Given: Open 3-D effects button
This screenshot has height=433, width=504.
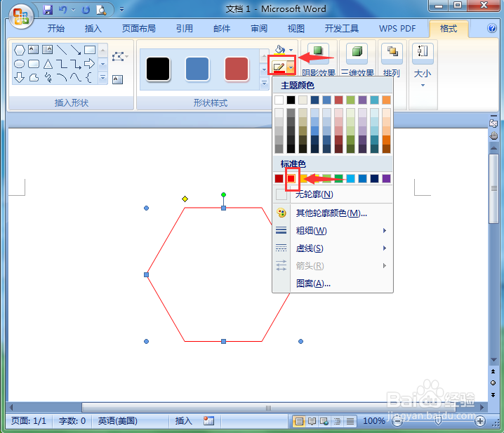Looking at the screenshot, I should pos(357,59).
